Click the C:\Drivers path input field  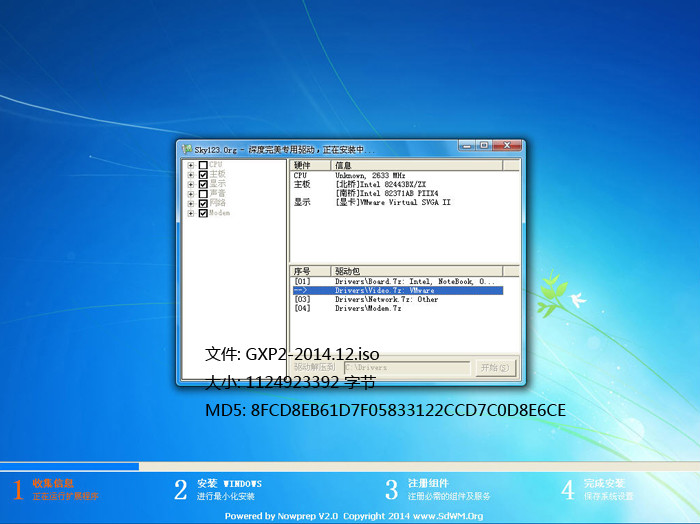[x=407, y=368]
